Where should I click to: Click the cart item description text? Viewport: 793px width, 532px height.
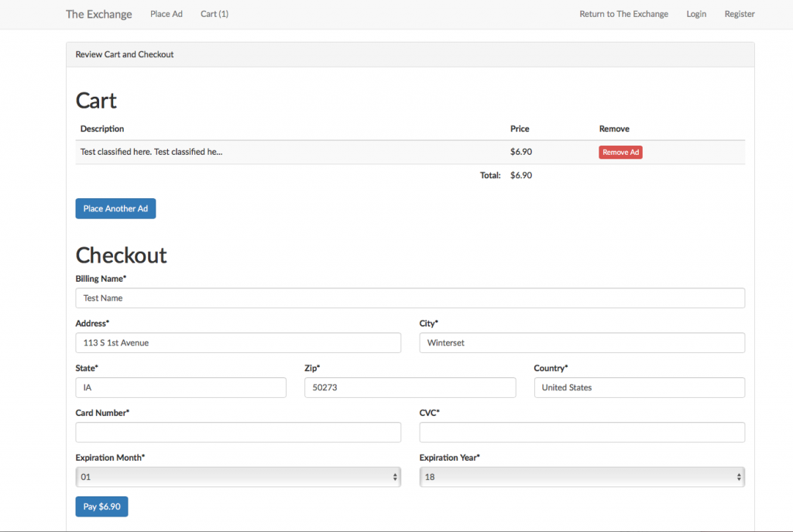(151, 152)
